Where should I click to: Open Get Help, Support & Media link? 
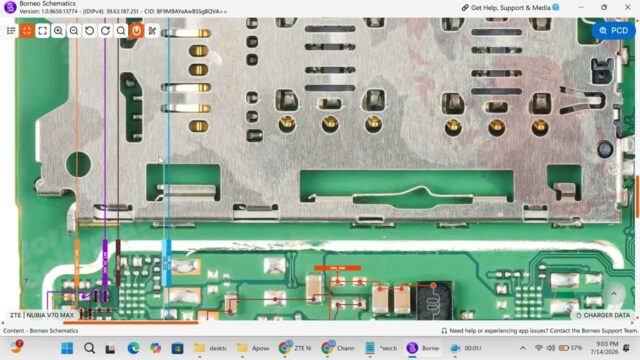click(x=510, y=7)
